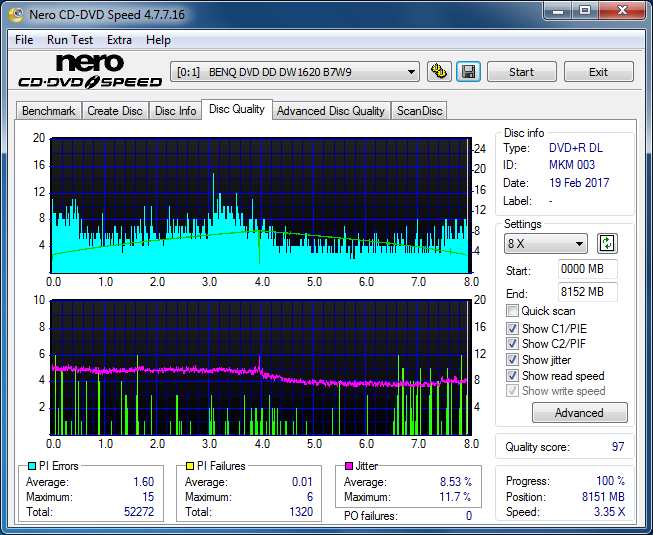Disable Show C1/PIE checkbox
The height and width of the screenshot is (535, 653).
(x=512, y=328)
